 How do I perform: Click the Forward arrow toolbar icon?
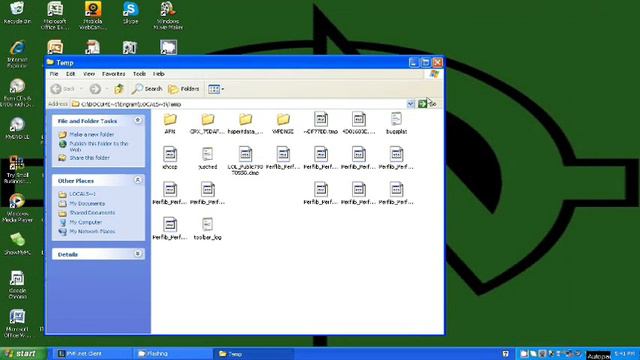coord(95,89)
